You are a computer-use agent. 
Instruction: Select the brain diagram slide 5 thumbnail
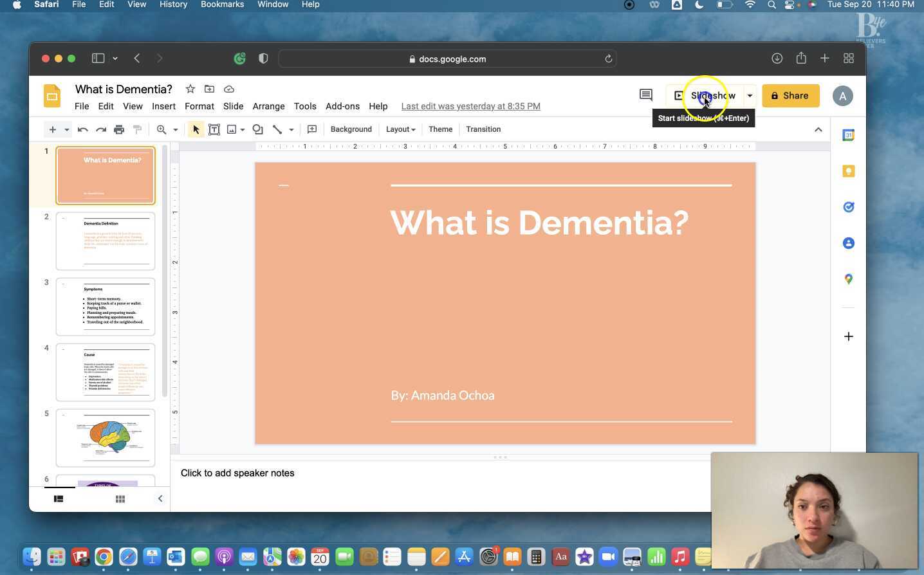(106, 438)
